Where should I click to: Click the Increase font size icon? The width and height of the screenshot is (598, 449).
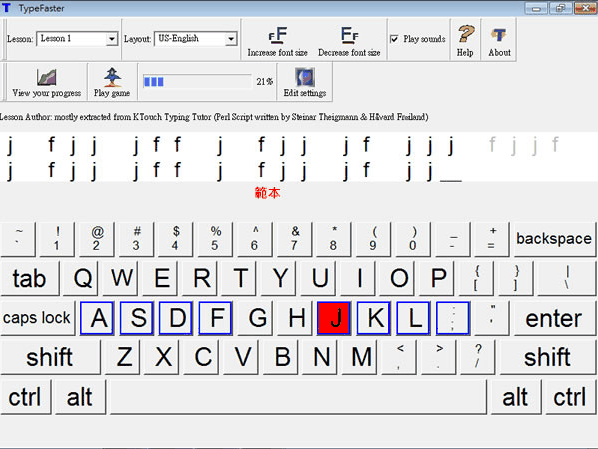click(x=278, y=35)
